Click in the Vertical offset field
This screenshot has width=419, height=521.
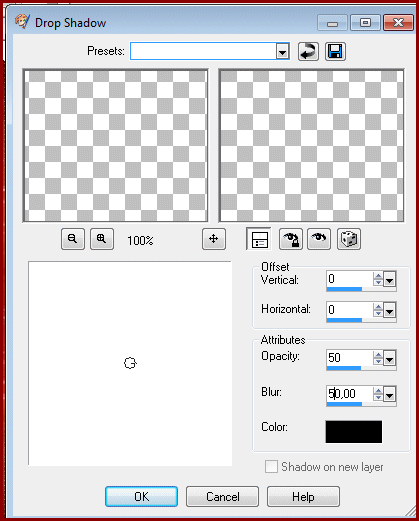pos(350,279)
